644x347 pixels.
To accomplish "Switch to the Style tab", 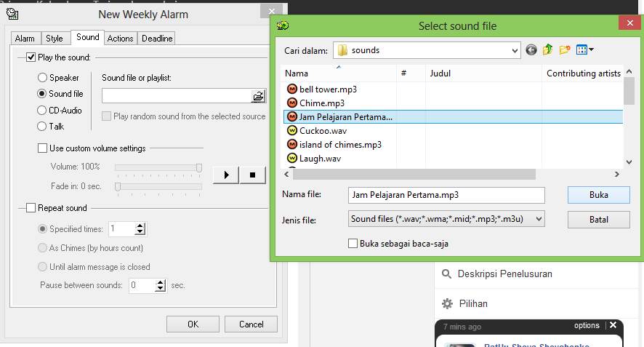I will click(55, 39).
